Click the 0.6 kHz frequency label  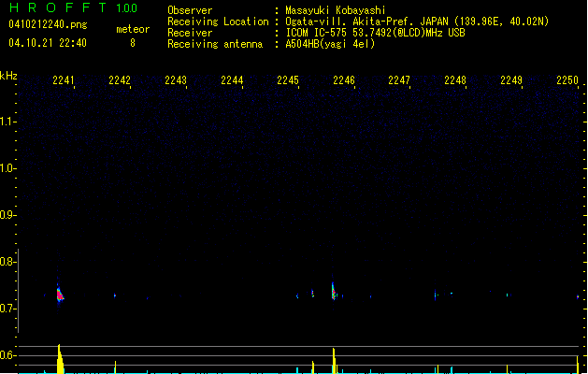7,355
